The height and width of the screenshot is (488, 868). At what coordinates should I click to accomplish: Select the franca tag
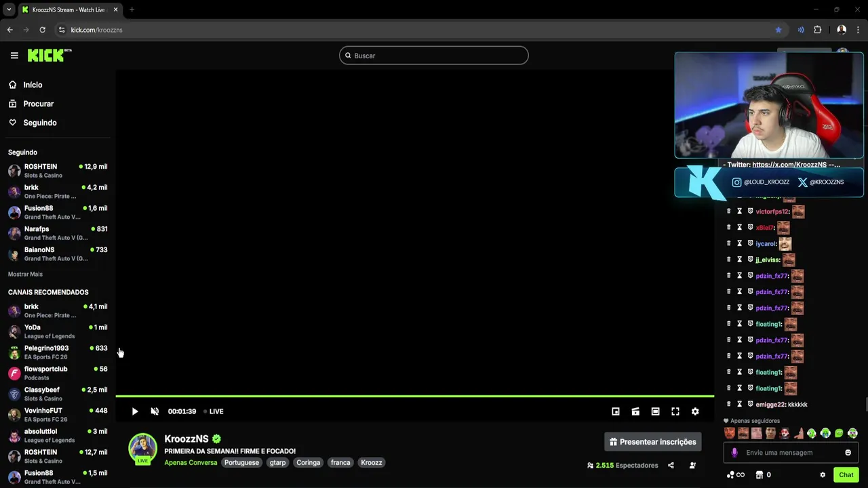340,463
